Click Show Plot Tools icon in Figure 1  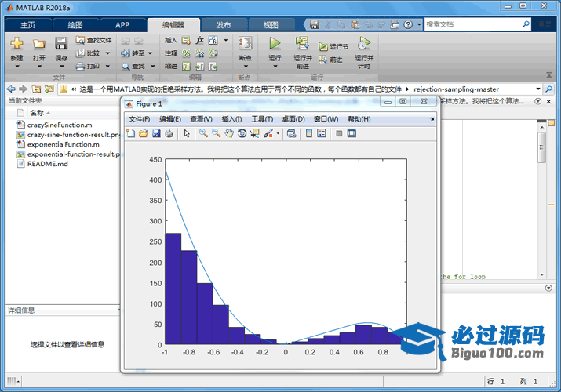352,133
